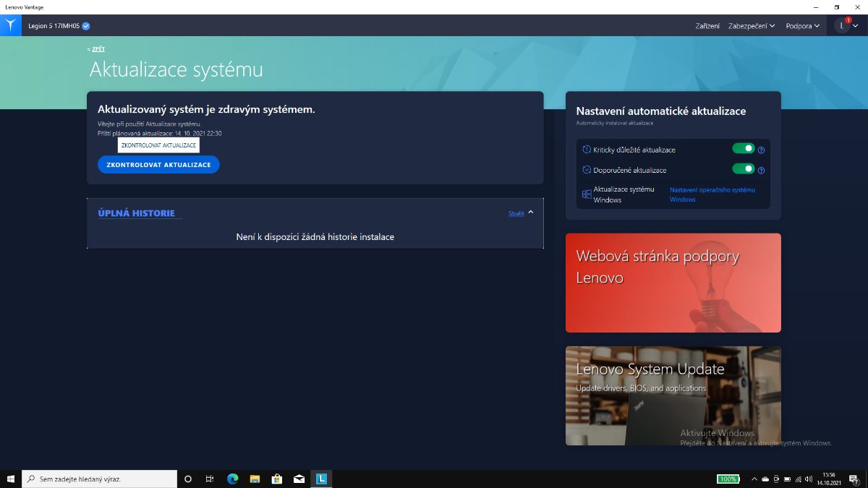
Task: Open the Podpora dropdown menu
Action: coord(802,26)
